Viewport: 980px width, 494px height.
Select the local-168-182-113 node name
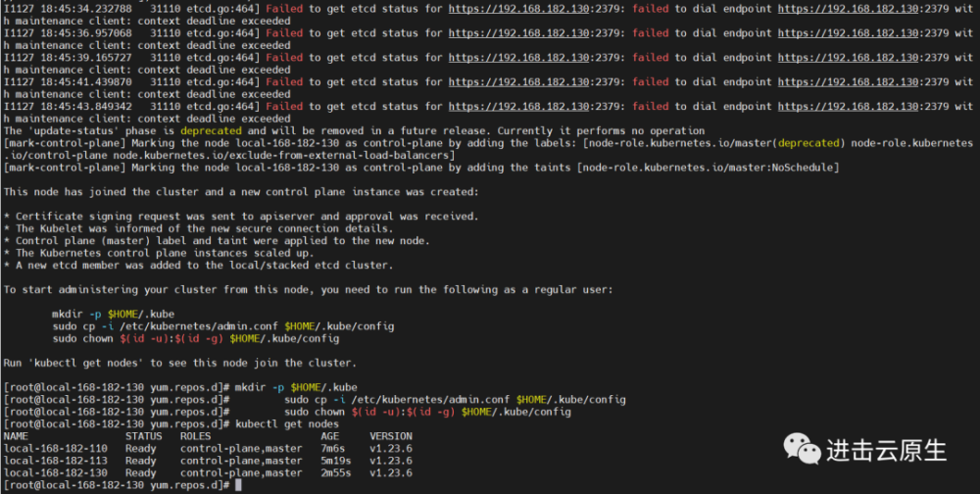[56, 461]
